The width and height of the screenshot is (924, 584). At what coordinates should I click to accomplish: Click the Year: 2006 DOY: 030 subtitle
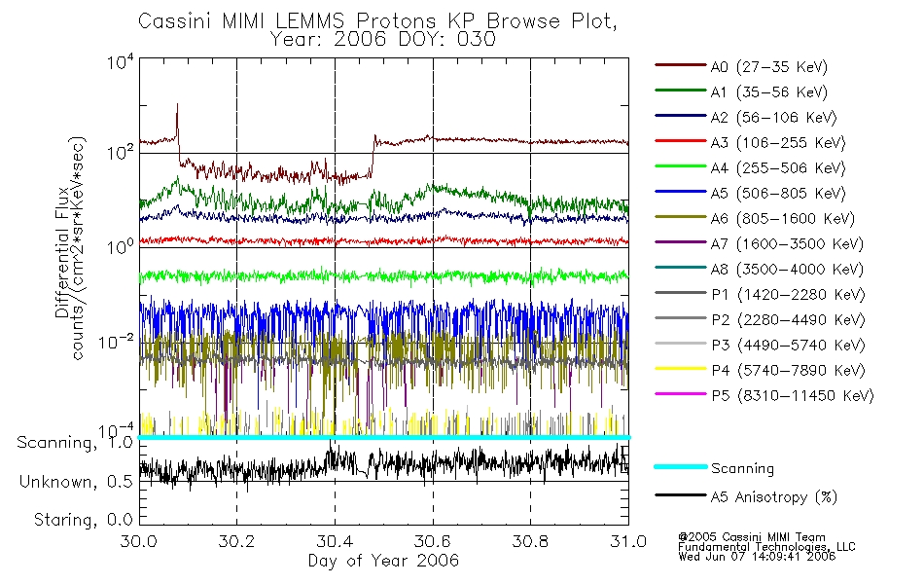click(383, 40)
